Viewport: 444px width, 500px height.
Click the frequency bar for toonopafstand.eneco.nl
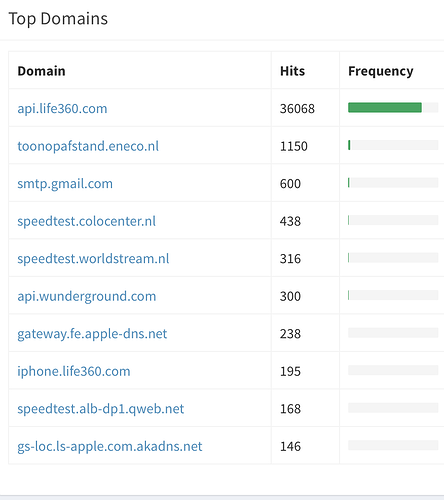pyautogui.click(x=393, y=145)
